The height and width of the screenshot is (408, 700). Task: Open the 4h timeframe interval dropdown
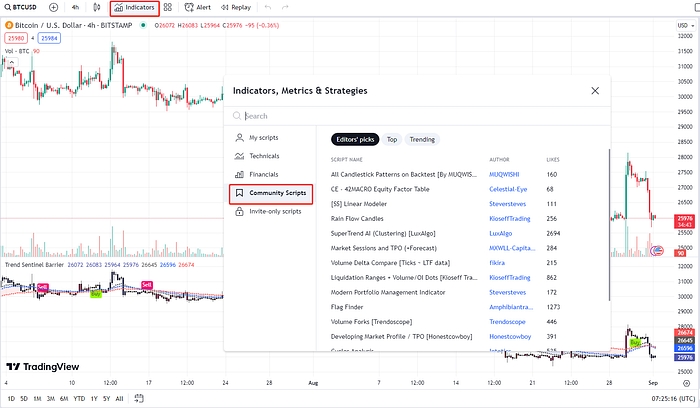[76, 7]
